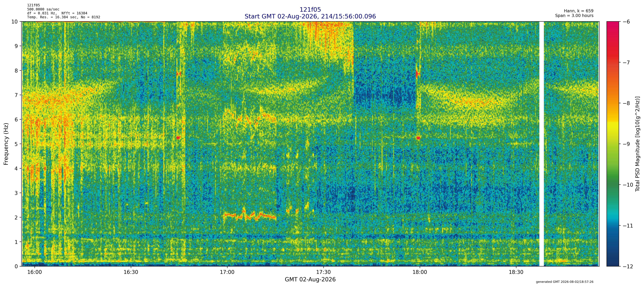Select the "−7" colorbar tick label

[626, 63]
